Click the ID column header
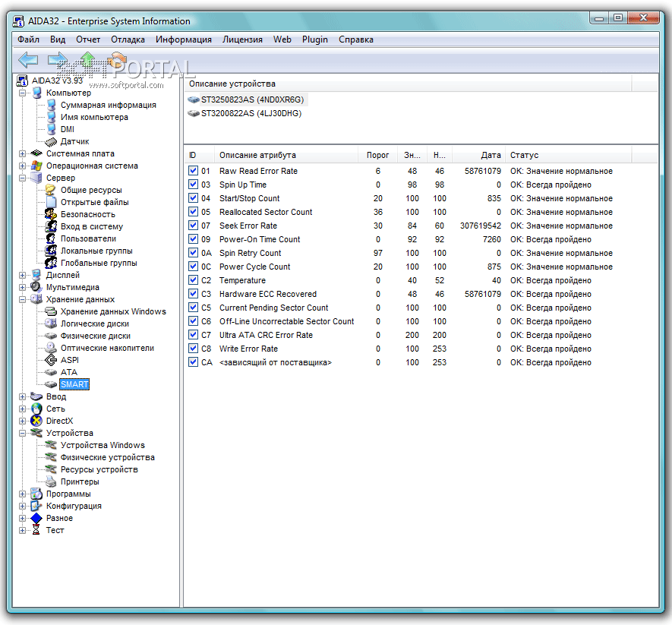 (200, 155)
